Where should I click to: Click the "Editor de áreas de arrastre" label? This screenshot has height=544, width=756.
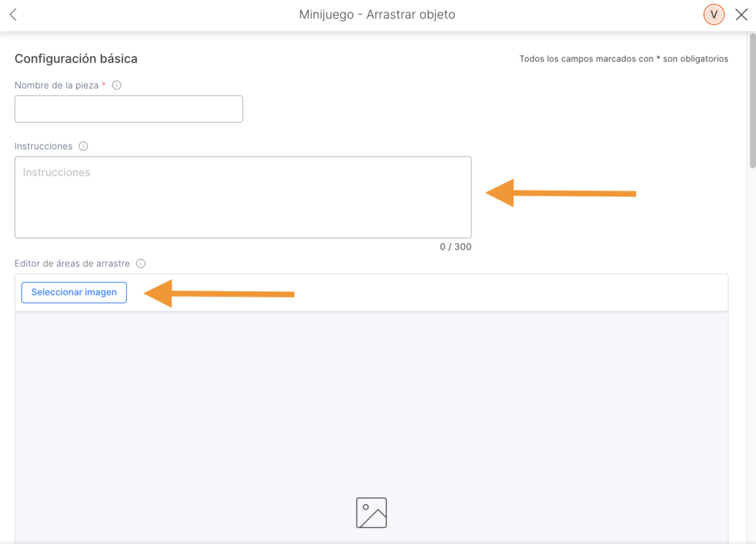[x=72, y=264]
